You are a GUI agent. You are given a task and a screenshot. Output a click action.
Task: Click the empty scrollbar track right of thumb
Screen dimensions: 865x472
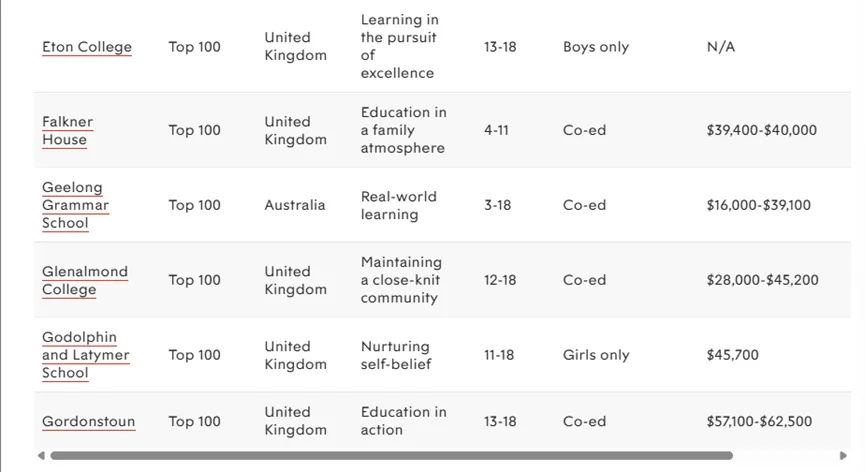pos(785,455)
